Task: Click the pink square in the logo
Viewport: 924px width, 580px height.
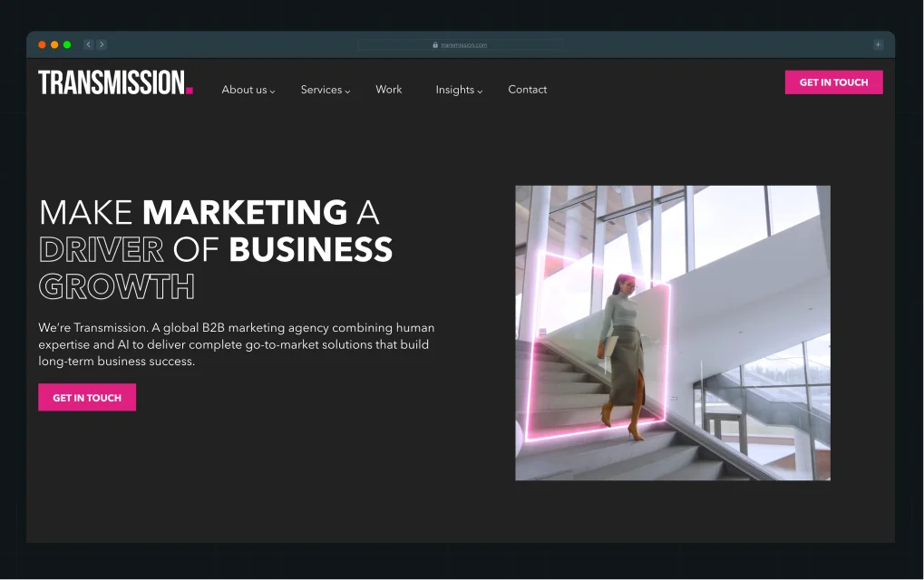Action: (190, 90)
